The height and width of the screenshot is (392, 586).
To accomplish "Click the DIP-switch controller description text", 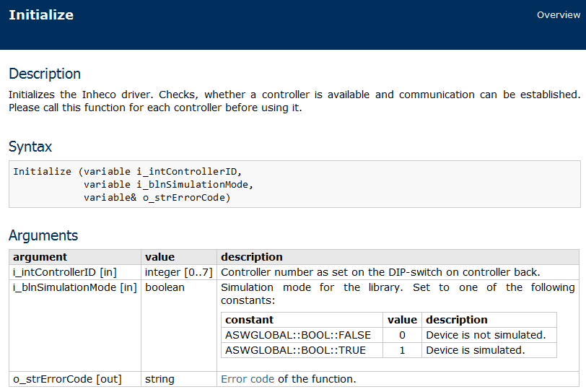I will (380, 272).
